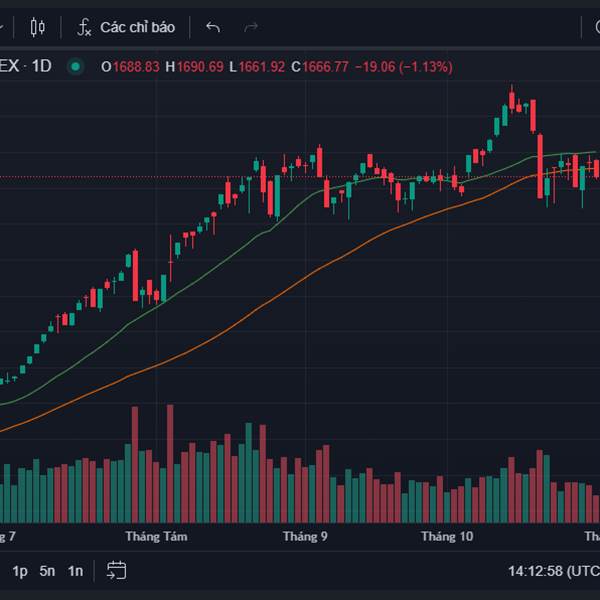Viewport: 600px width, 600px height.
Task: Click the Các chỉ báo function icon
Action: (85, 27)
